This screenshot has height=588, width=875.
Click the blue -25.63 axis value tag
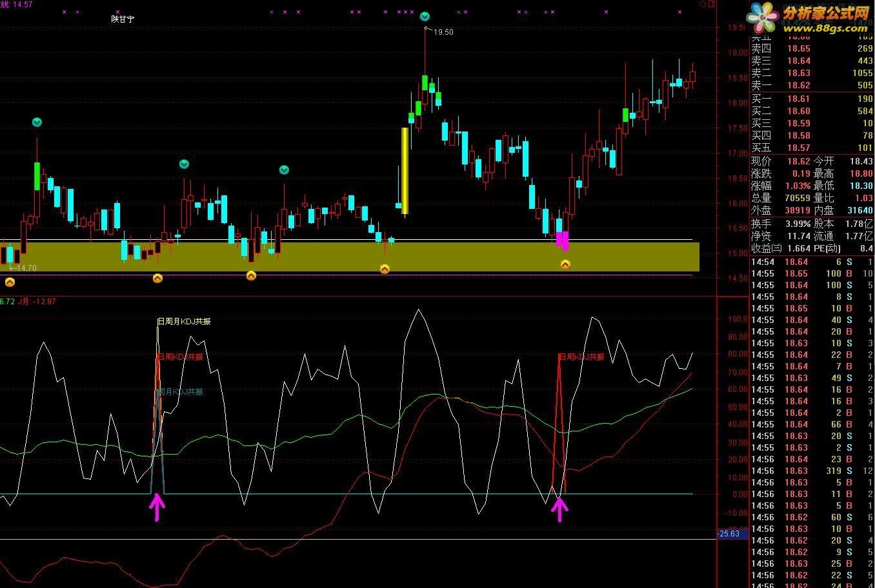733,534
